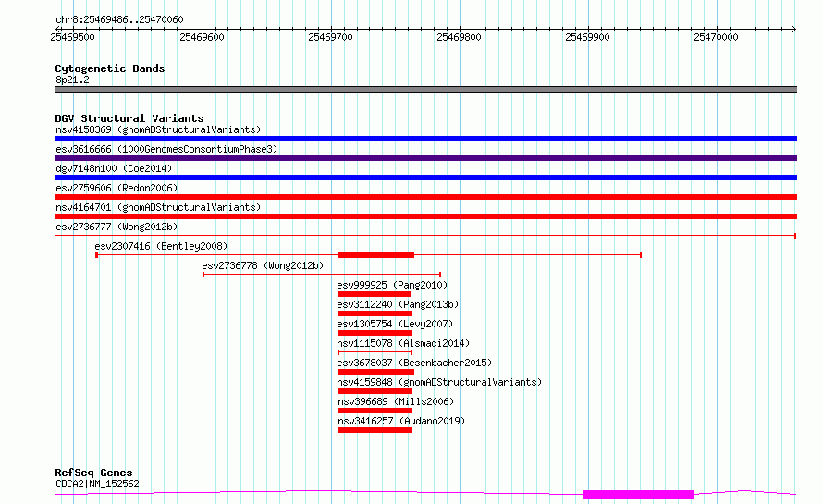The image size is (823, 504).
Task: Open the esv999925 Pang2010 label
Action: [392, 285]
